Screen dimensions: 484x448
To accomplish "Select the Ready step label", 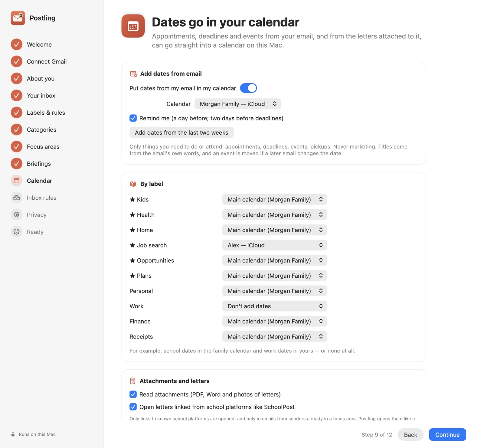I will point(35,232).
